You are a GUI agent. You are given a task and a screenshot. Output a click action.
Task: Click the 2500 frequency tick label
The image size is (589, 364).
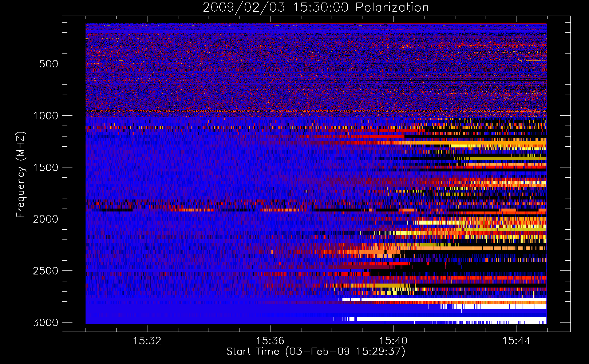[x=46, y=271]
